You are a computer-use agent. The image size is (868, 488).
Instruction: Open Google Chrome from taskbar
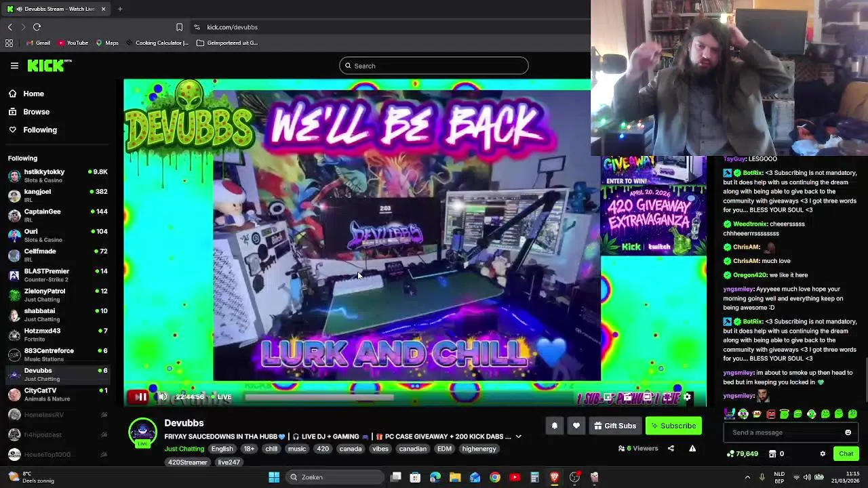point(495,477)
